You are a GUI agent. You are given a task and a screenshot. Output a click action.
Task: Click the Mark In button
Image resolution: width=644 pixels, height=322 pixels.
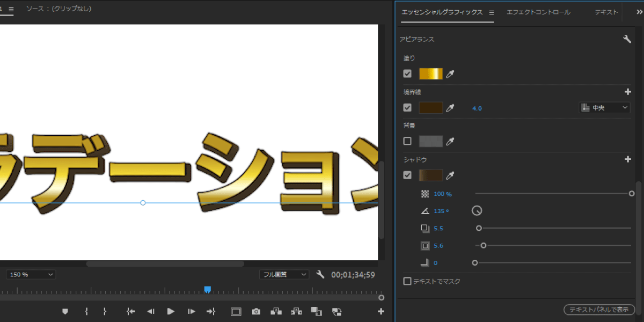pyautogui.click(x=86, y=311)
